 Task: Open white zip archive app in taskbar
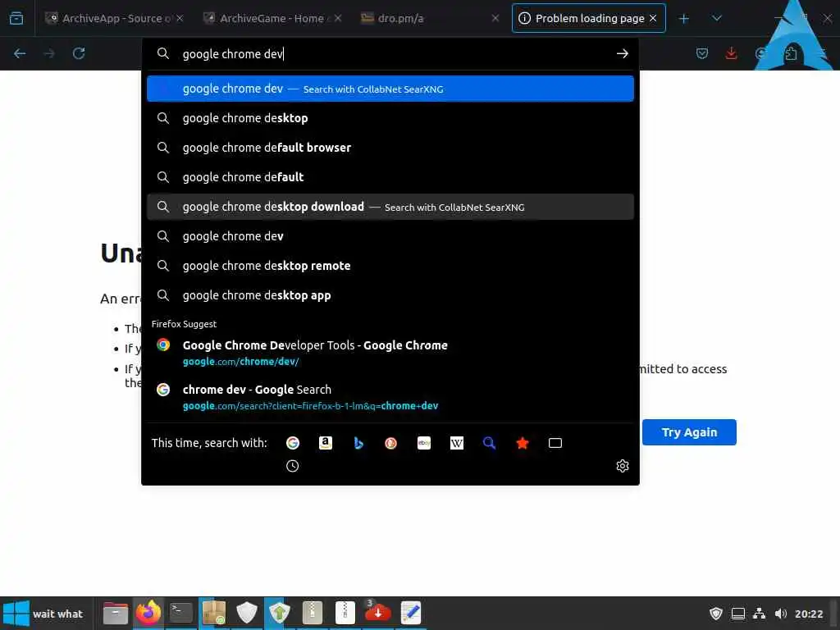(345, 613)
